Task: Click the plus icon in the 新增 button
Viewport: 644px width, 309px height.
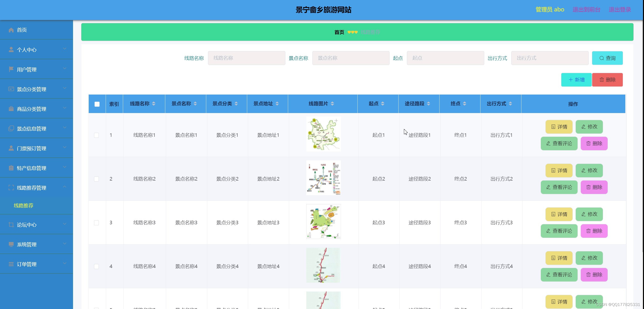Action: [571, 80]
